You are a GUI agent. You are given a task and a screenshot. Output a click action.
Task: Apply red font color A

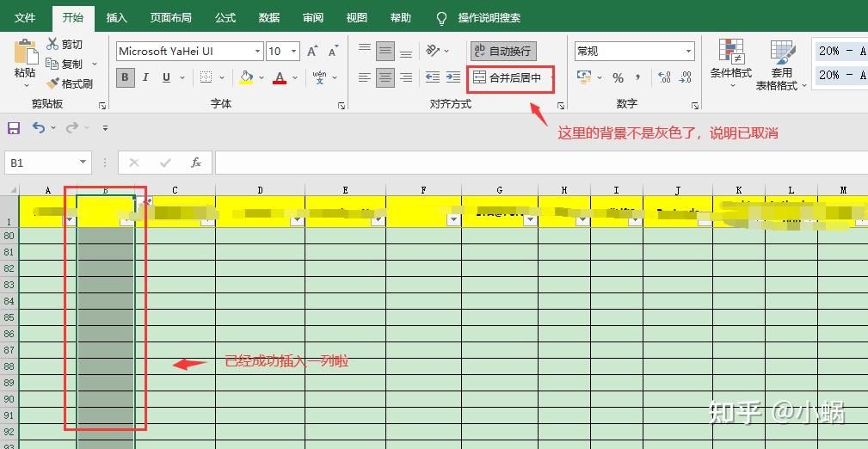(x=280, y=77)
